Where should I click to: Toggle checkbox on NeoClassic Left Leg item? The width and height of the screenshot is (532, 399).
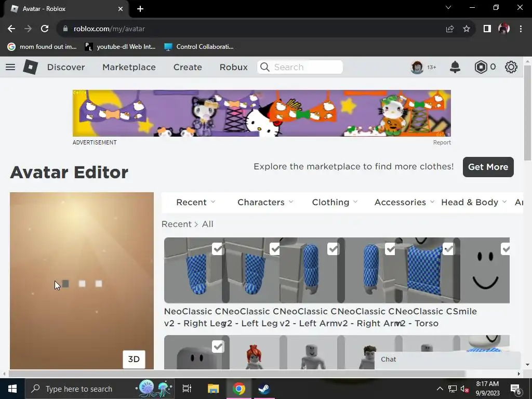pos(274,249)
